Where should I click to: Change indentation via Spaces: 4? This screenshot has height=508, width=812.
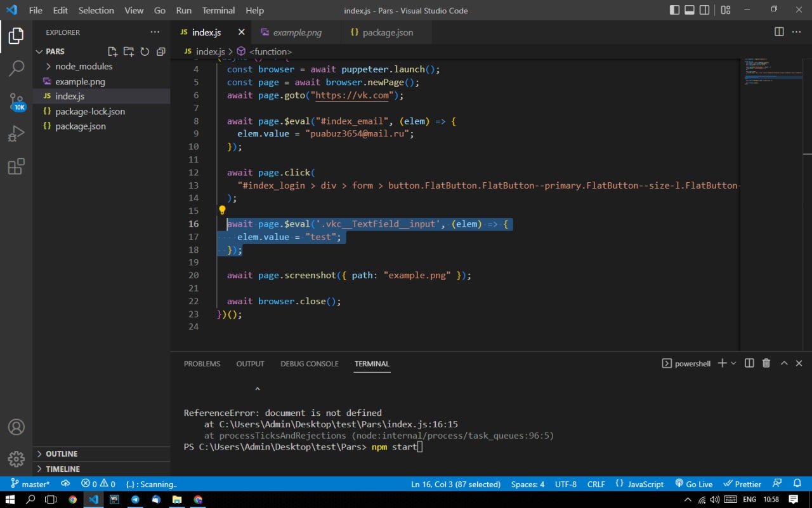(x=528, y=484)
